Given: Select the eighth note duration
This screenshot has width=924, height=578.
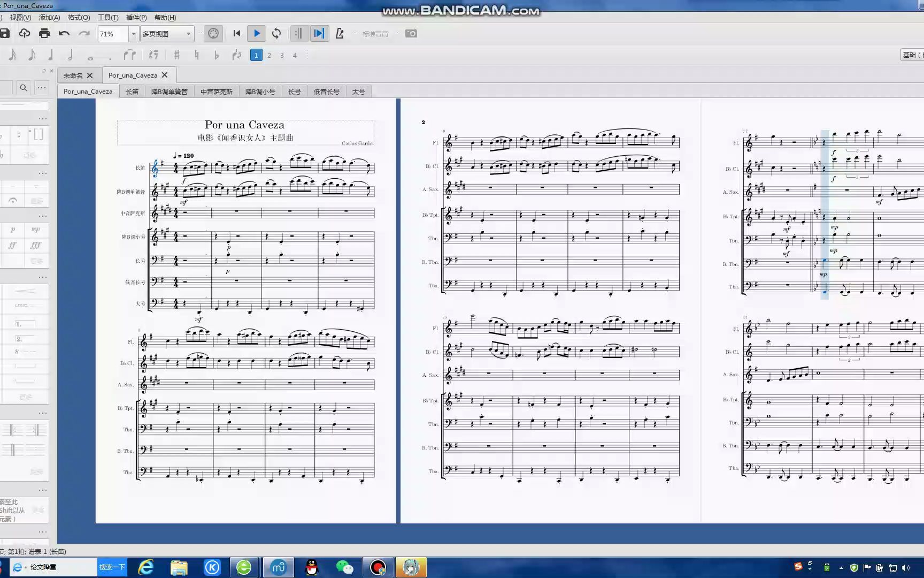Looking at the screenshot, I should click(32, 55).
